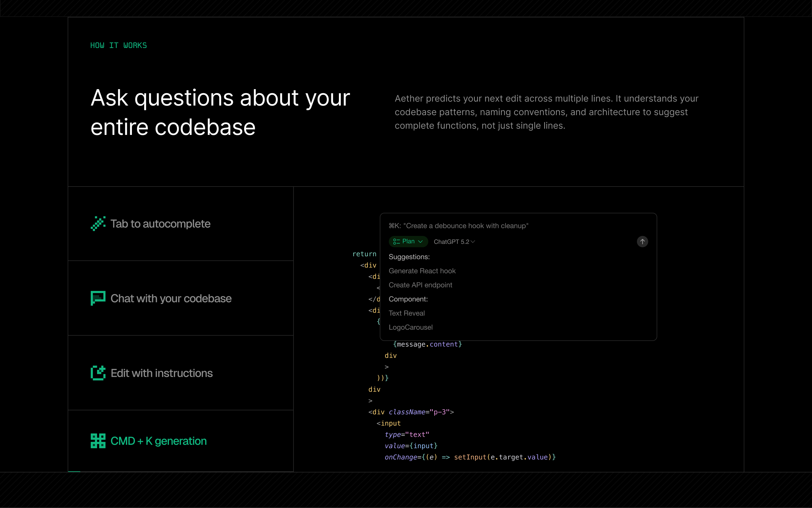
Task: Click the {message.content} code line
Action: pyautogui.click(x=427, y=344)
